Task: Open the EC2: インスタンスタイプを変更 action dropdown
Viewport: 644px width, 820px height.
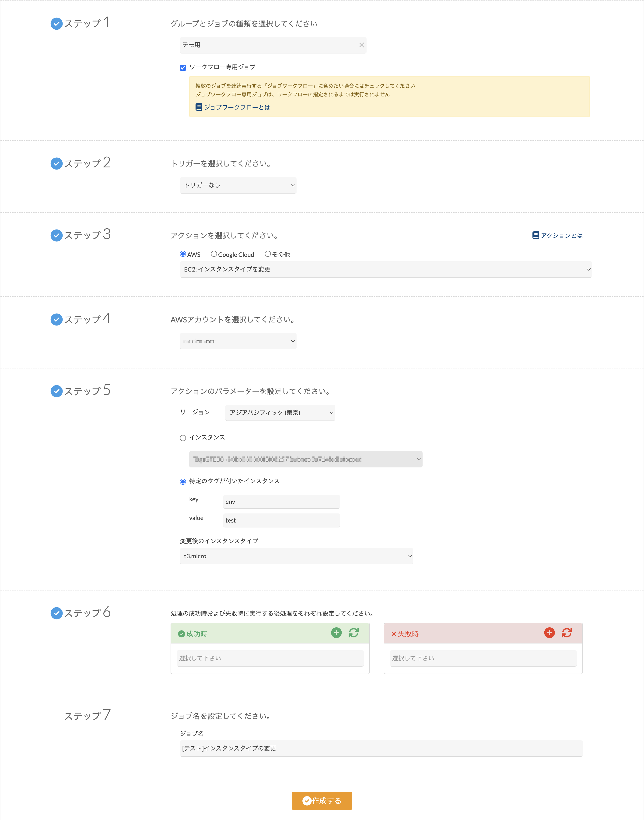Action: pos(386,269)
